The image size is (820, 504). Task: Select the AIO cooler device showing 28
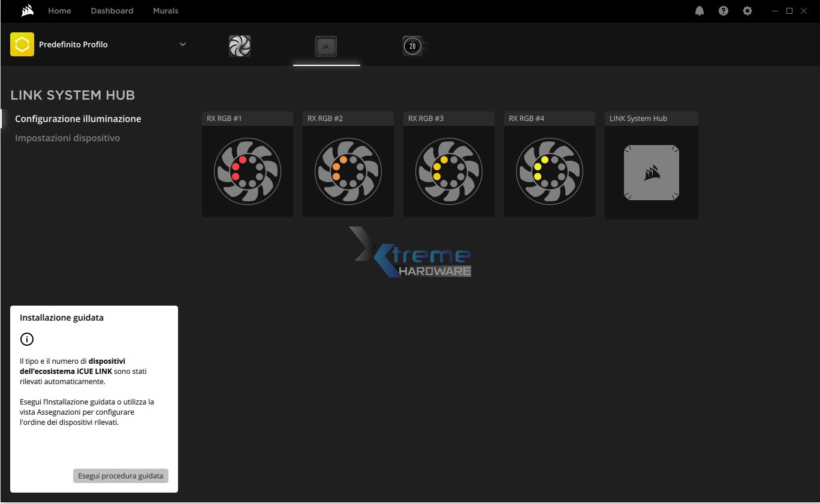point(412,46)
